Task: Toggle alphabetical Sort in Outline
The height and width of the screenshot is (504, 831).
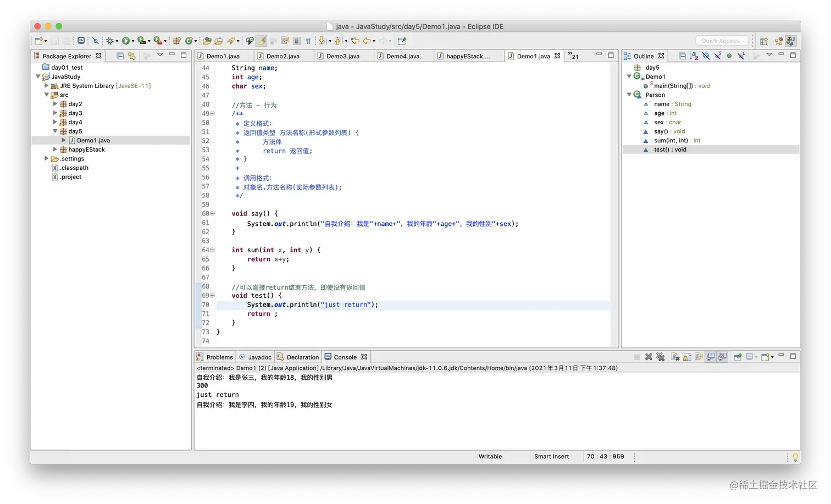Action: (x=694, y=56)
